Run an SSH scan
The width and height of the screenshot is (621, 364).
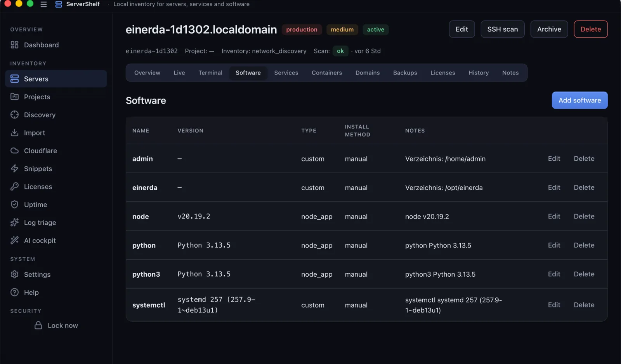pos(503,29)
